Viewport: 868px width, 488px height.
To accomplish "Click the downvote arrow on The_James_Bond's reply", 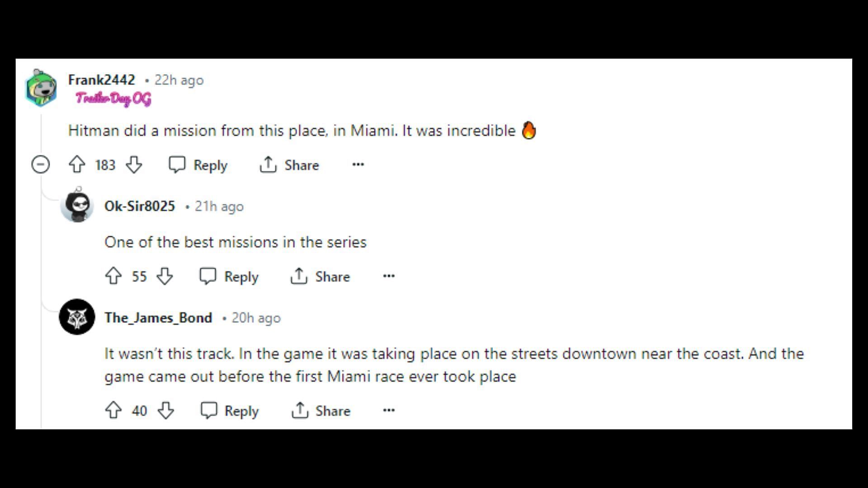I will pyautogui.click(x=165, y=411).
